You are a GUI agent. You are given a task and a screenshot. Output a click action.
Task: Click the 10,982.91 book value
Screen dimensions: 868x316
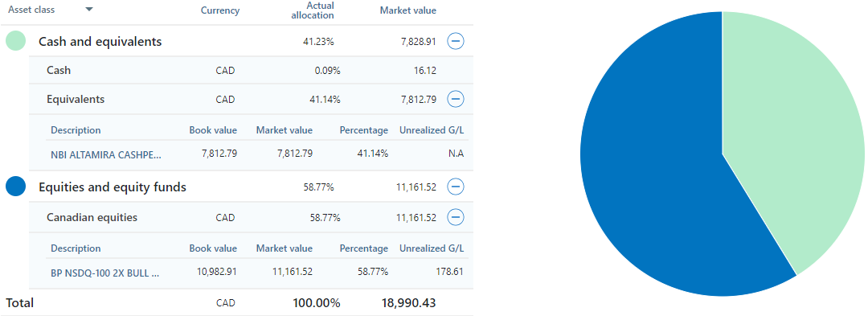tap(217, 272)
